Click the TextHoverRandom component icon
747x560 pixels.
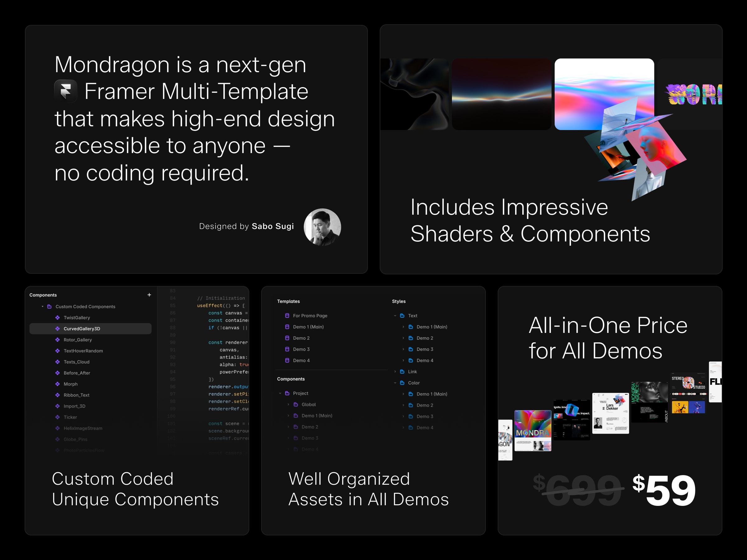pyautogui.click(x=57, y=351)
